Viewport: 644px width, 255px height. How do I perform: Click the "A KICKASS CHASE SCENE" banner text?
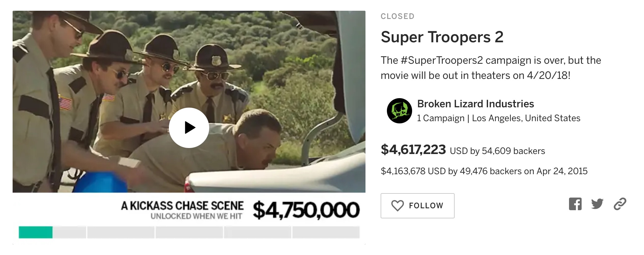click(x=182, y=206)
